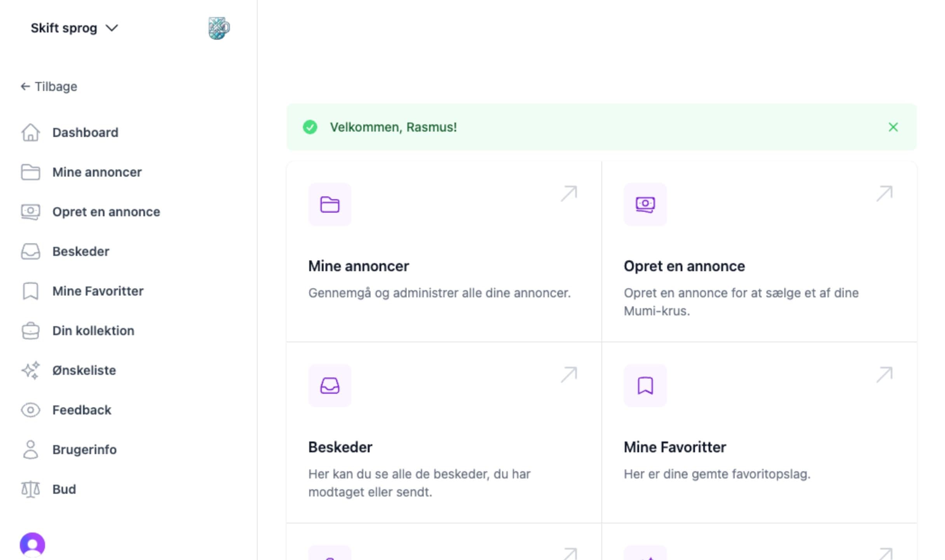Image resolution: width=945 pixels, height=560 pixels.
Task: Click the Feedback eye icon
Action: (x=30, y=410)
